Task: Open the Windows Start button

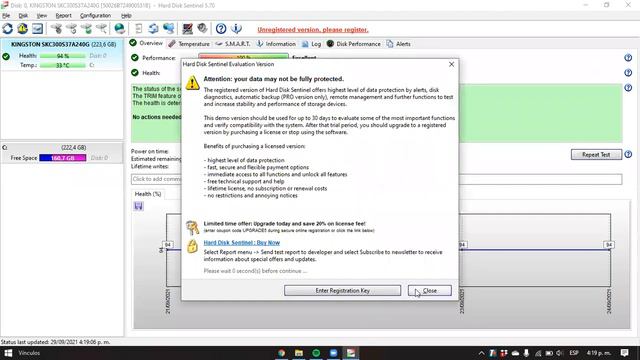Action: click(8, 353)
